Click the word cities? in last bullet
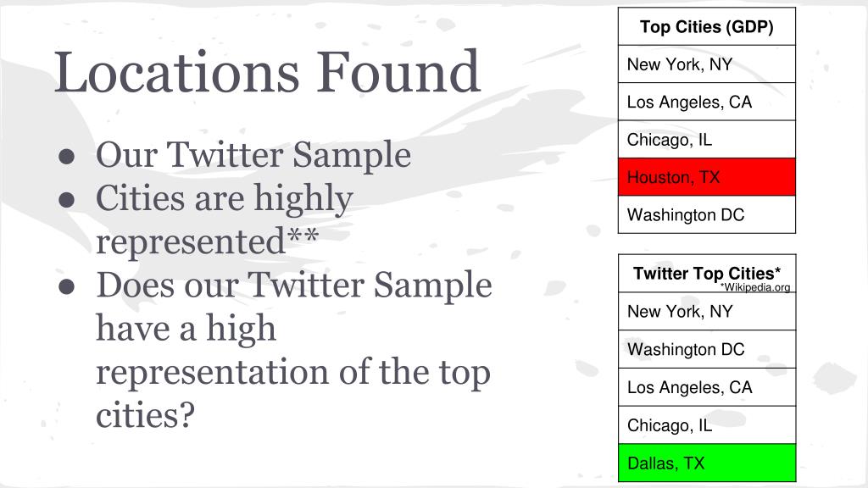Image resolution: width=868 pixels, height=488 pixels. click(x=146, y=415)
